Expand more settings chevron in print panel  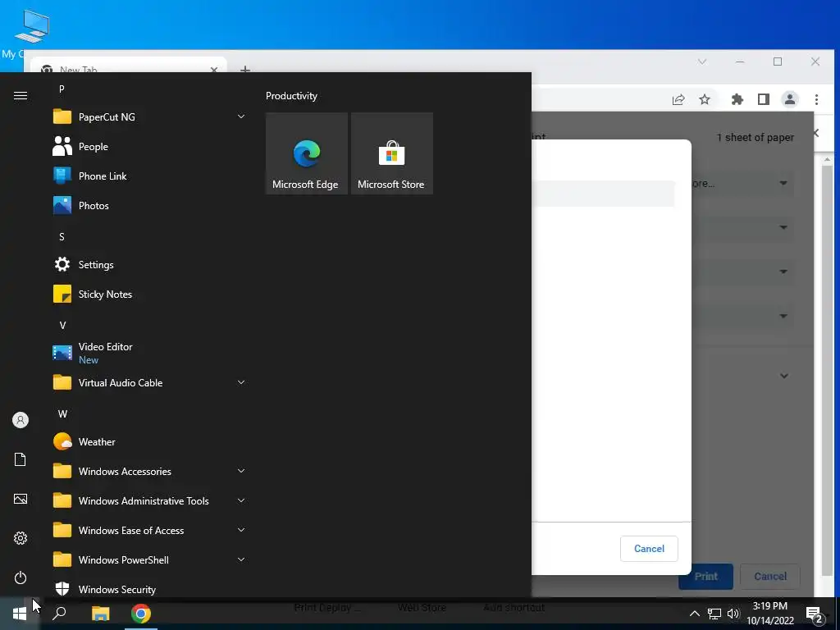pyautogui.click(x=783, y=376)
